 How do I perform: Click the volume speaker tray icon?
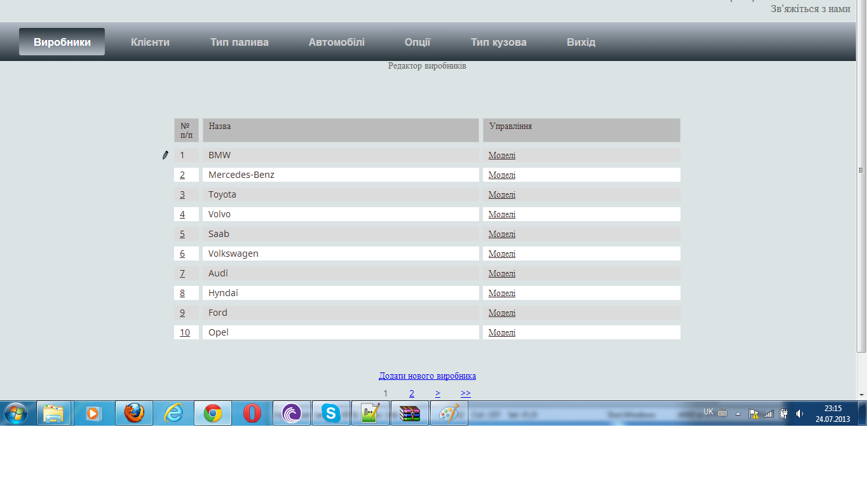point(799,414)
